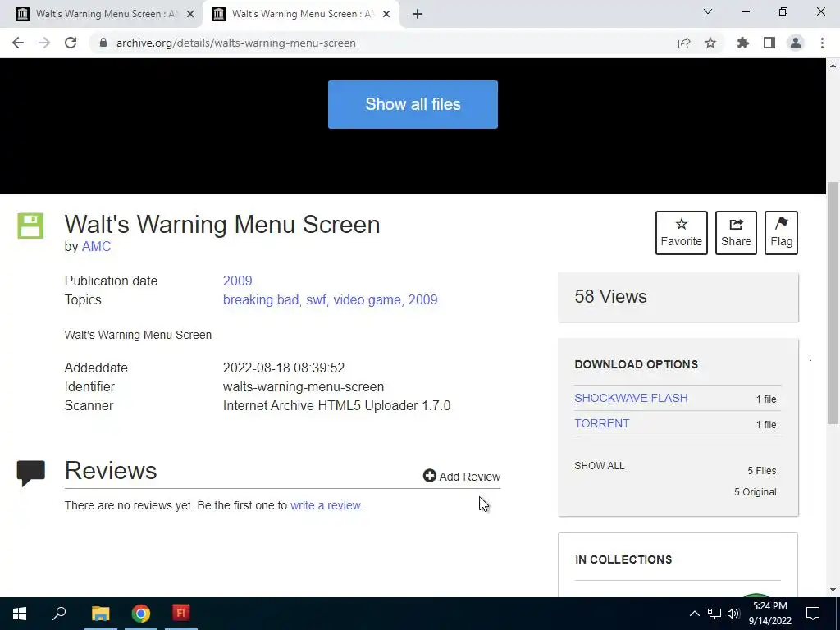Click the network tray icon
840x630 pixels.
[x=714, y=614]
